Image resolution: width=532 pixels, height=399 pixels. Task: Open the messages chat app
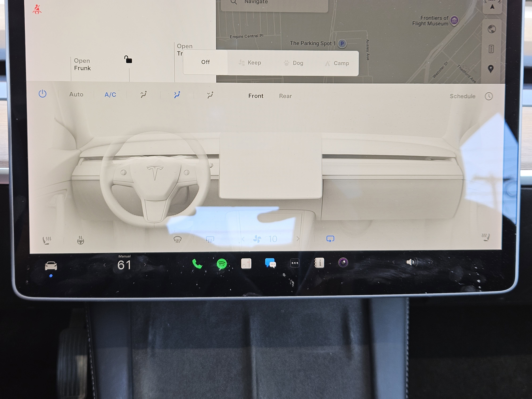270,263
